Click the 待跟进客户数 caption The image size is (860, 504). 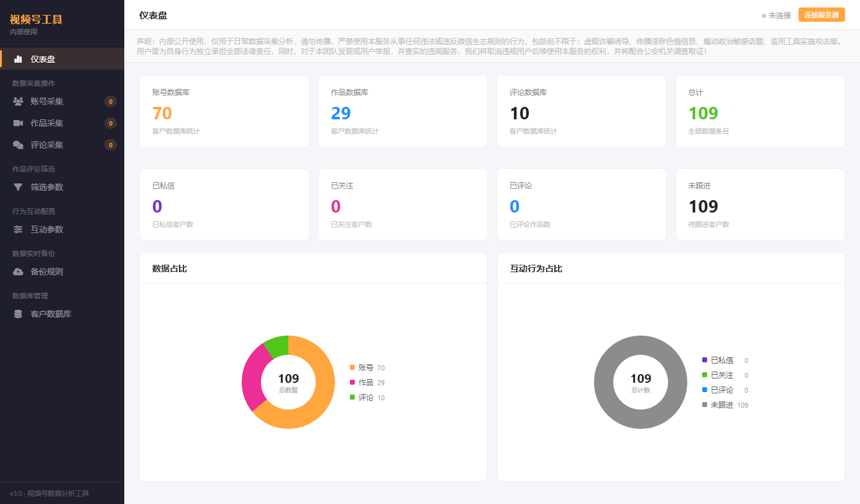coord(709,224)
